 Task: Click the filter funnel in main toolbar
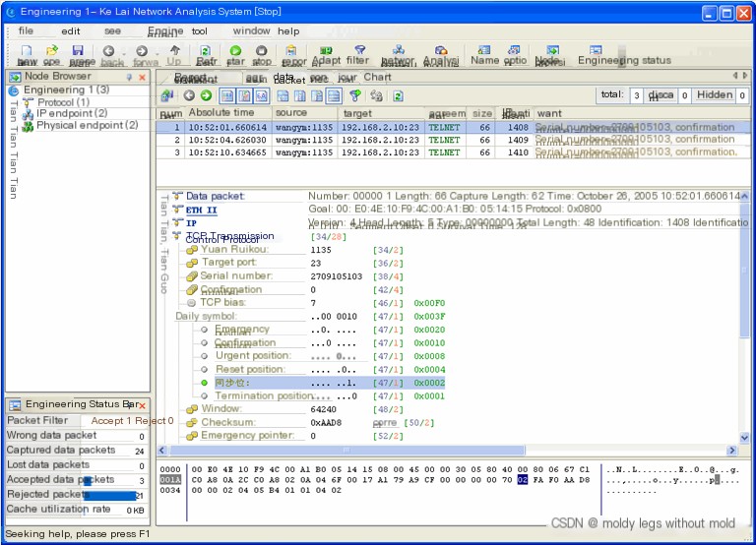point(359,49)
